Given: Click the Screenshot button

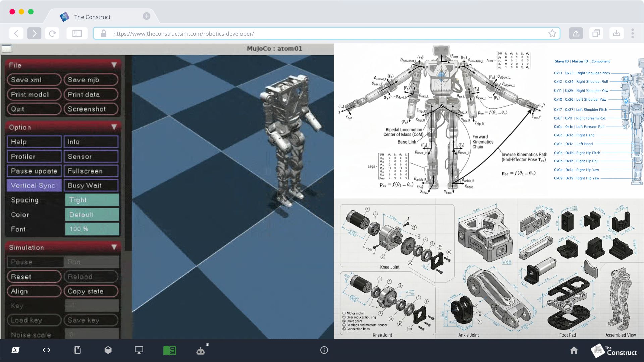Looking at the screenshot, I should [91, 109].
